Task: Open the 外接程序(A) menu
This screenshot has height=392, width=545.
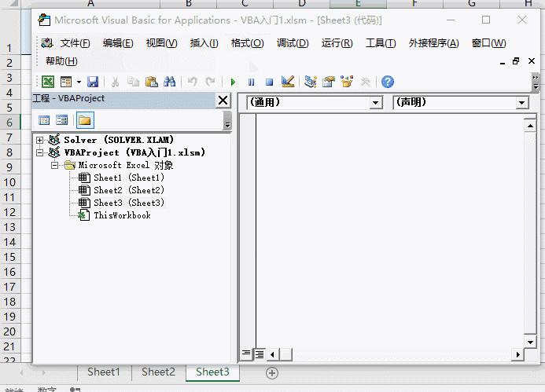Action: click(434, 43)
